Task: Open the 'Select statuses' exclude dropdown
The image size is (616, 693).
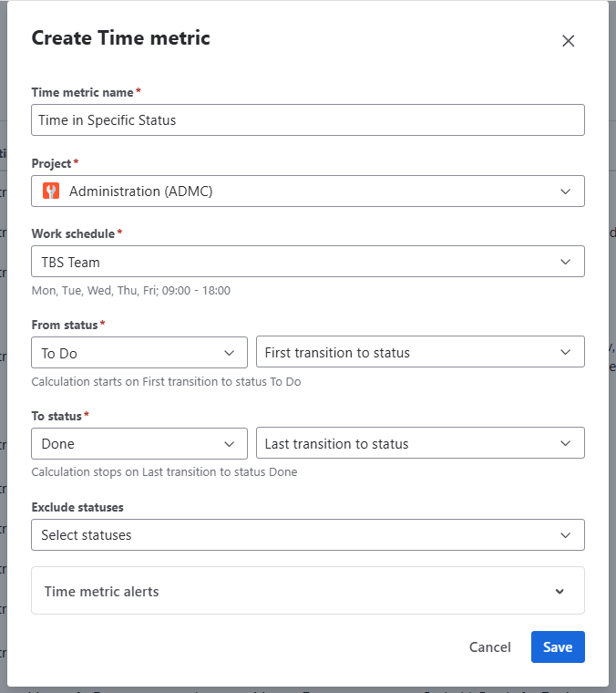Action: click(x=292, y=535)
